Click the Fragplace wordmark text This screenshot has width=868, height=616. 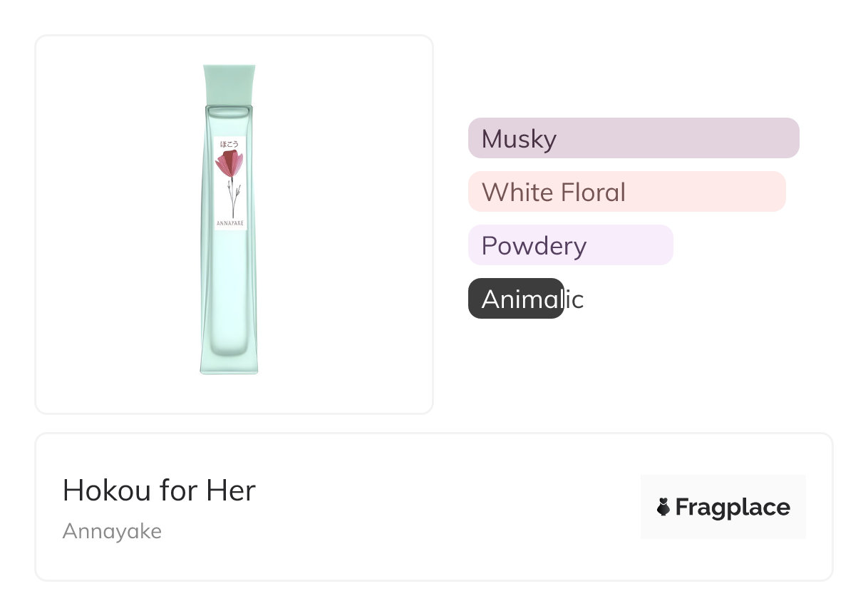733,507
